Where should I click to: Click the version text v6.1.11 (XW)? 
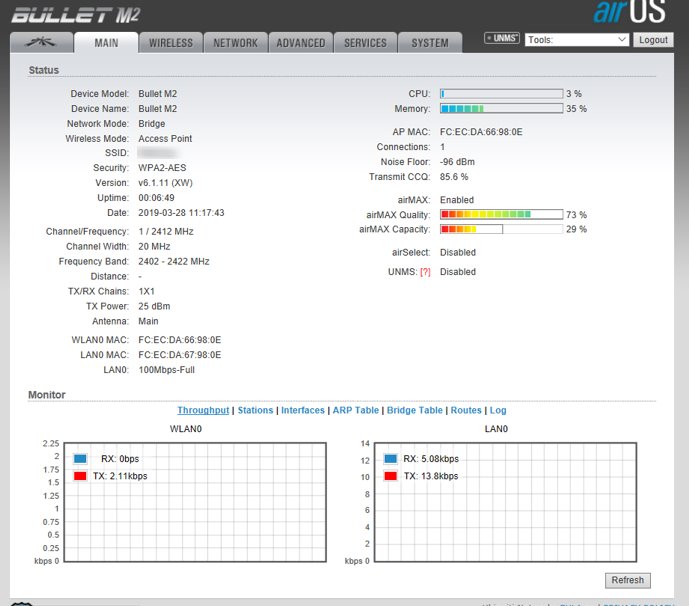[166, 183]
